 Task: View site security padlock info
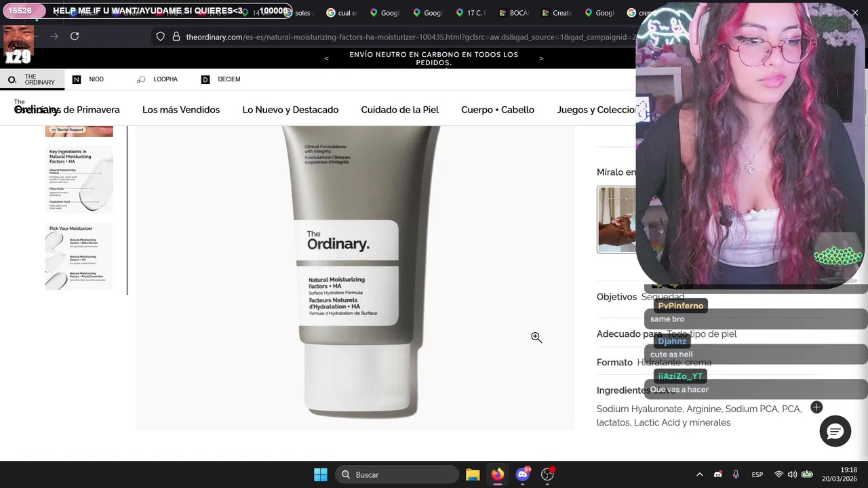176,37
